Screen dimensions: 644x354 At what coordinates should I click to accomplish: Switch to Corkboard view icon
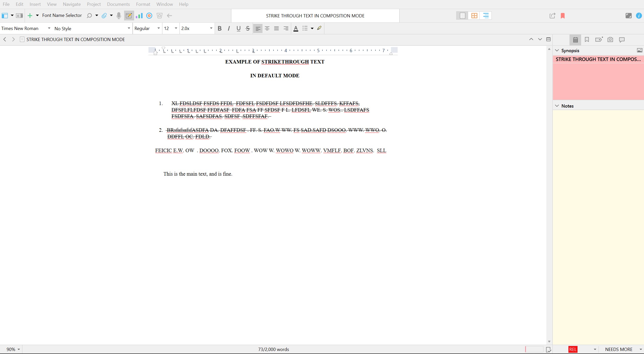(474, 15)
